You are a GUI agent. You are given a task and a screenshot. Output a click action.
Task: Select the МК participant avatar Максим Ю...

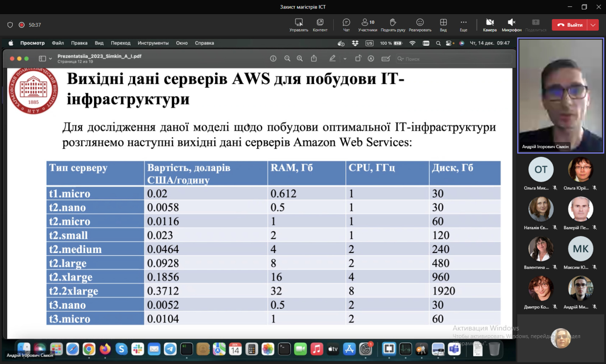[581, 249]
